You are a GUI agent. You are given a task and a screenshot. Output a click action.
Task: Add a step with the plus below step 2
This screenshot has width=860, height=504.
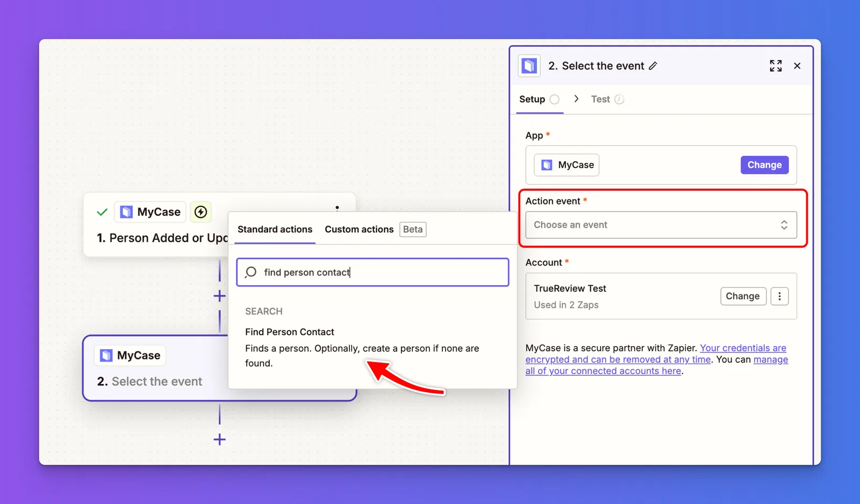point(219,440)
